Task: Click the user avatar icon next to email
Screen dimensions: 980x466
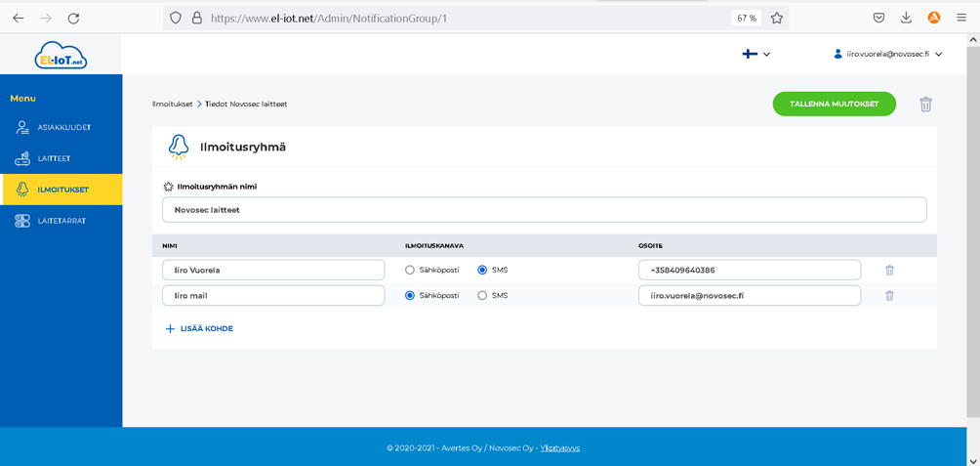Action: pyautogui.click(x=838, y=54)
